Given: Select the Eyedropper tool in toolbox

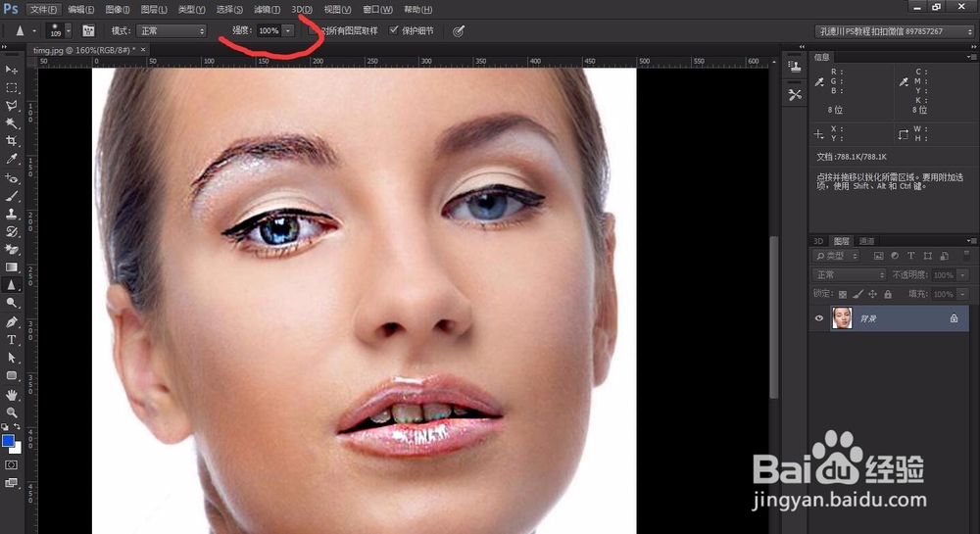Looking at the screenshot, I should pos(11,160).
